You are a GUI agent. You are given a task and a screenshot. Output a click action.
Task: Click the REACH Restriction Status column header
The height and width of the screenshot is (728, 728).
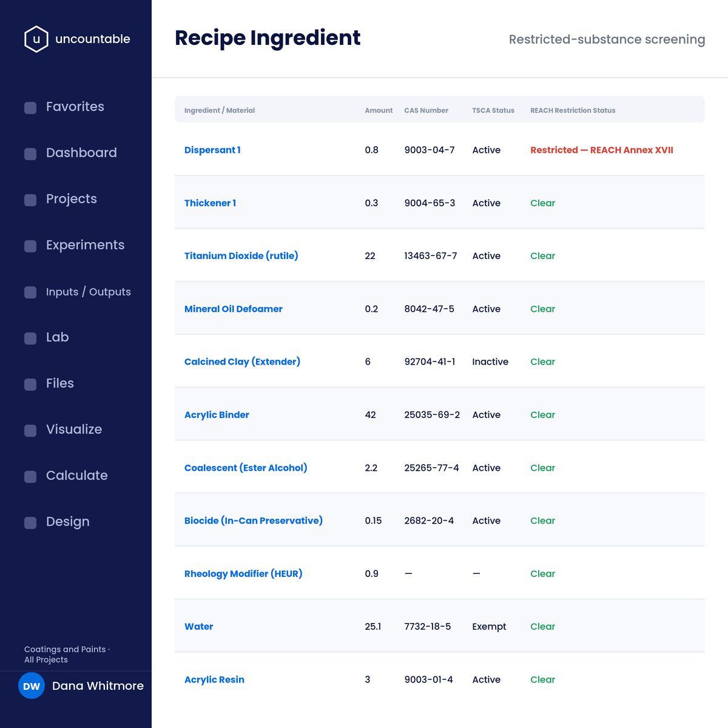(573, 110)
